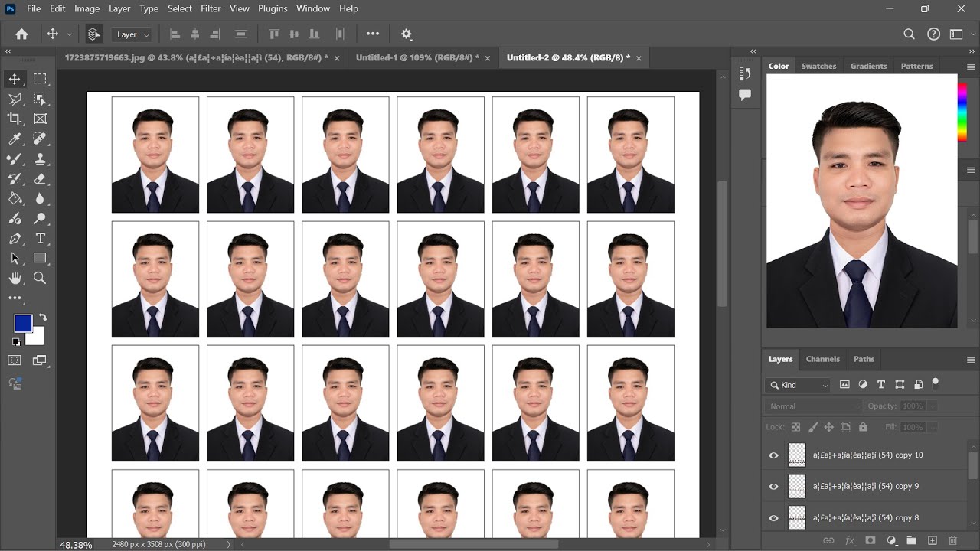The height and width of the screenshot is (551, 980).
Task: Select the Move tool in the toolbox
Action: click(x=15, y=79)
